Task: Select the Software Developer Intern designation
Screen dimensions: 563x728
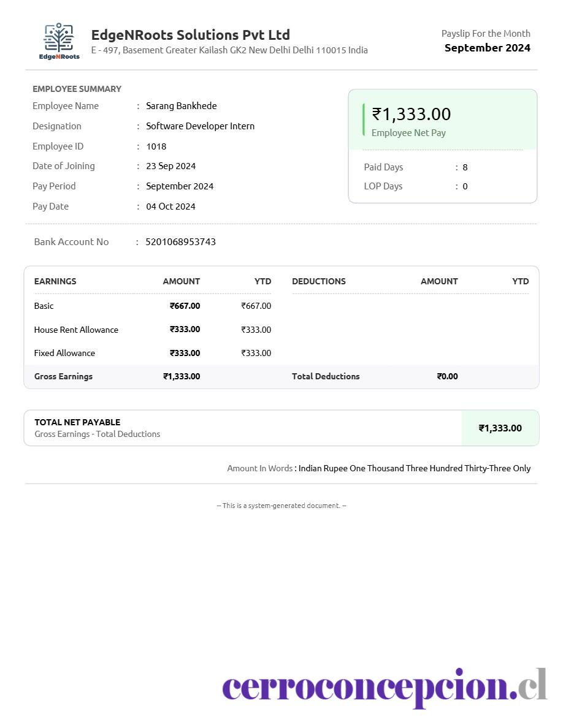Action: [x=200, y=126]
